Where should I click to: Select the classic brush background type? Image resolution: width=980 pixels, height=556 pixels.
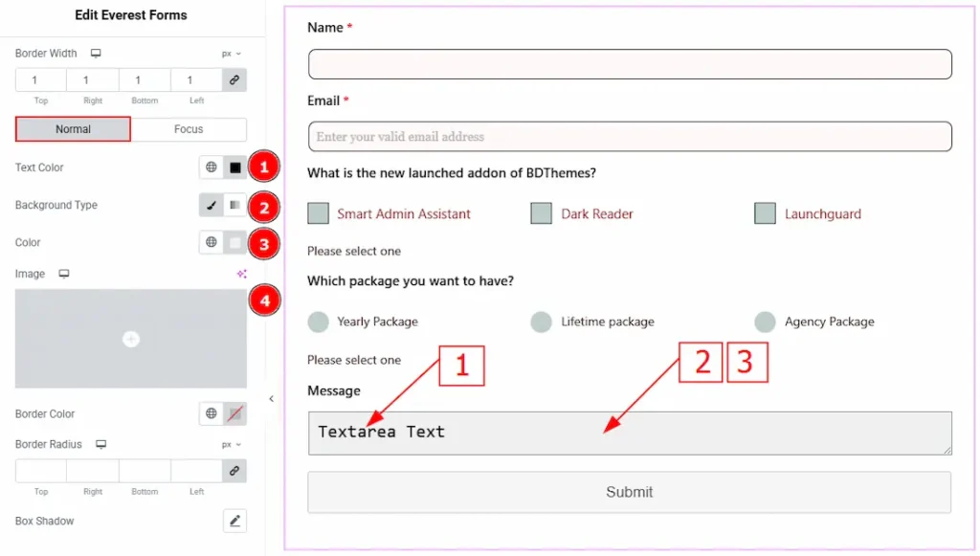coord(212,205)
